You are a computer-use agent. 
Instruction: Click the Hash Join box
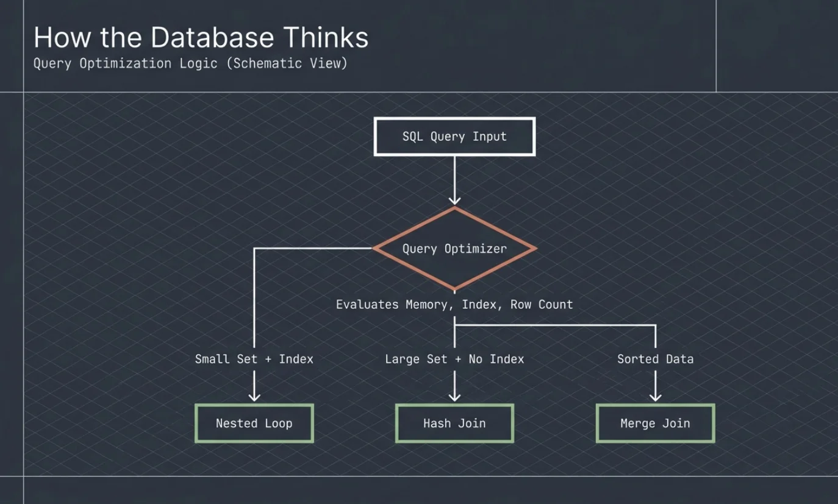pos(454,423)
